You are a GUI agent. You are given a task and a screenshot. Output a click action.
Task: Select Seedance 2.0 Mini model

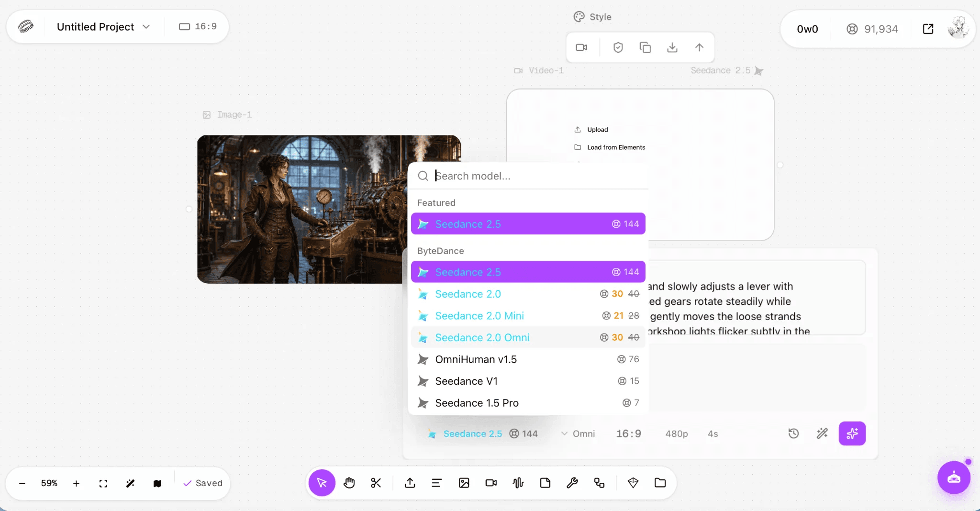(x=528, y=316)
